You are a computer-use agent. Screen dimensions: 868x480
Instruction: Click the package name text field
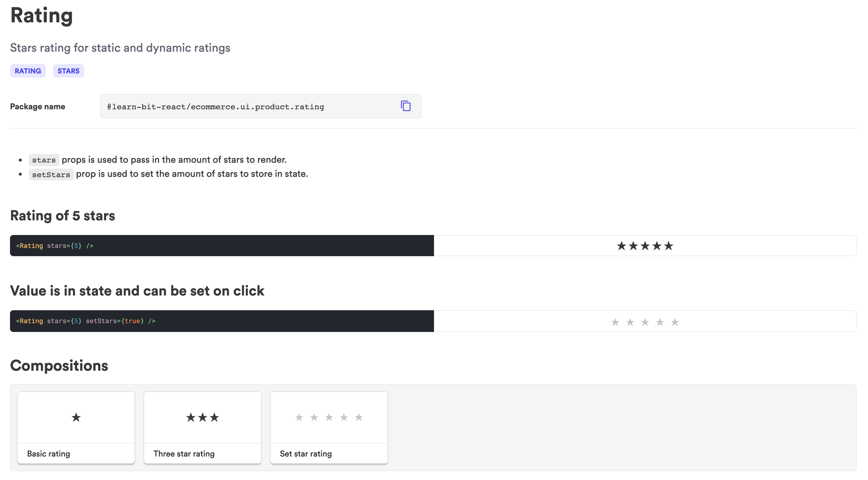(216, 107)
